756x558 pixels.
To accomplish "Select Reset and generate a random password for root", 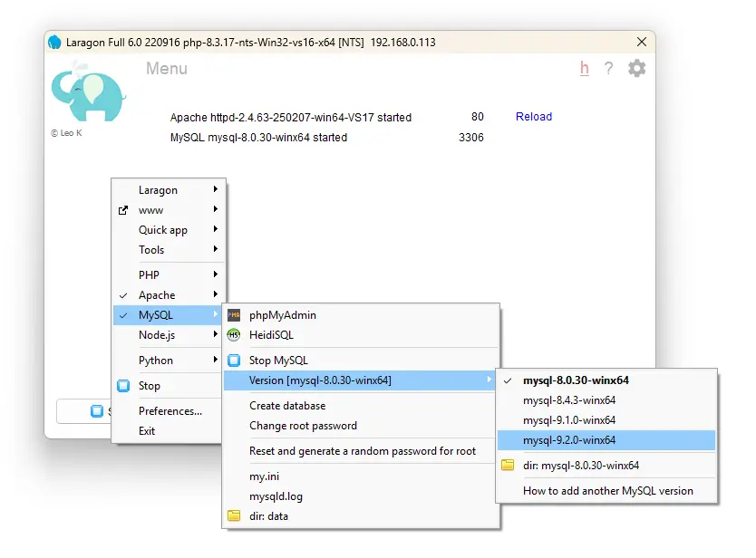I will tap(360, 451).
